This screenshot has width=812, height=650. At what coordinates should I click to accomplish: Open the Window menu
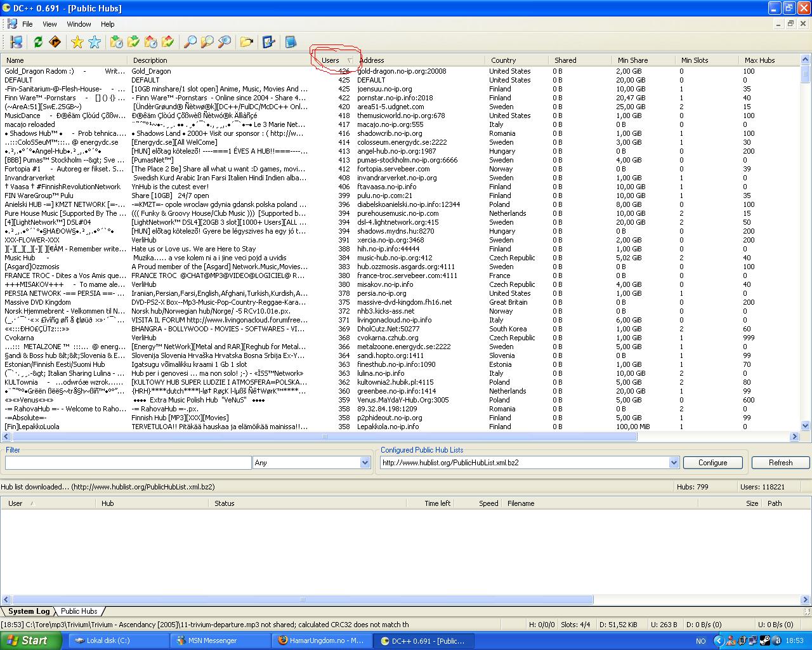click(79, 24)
